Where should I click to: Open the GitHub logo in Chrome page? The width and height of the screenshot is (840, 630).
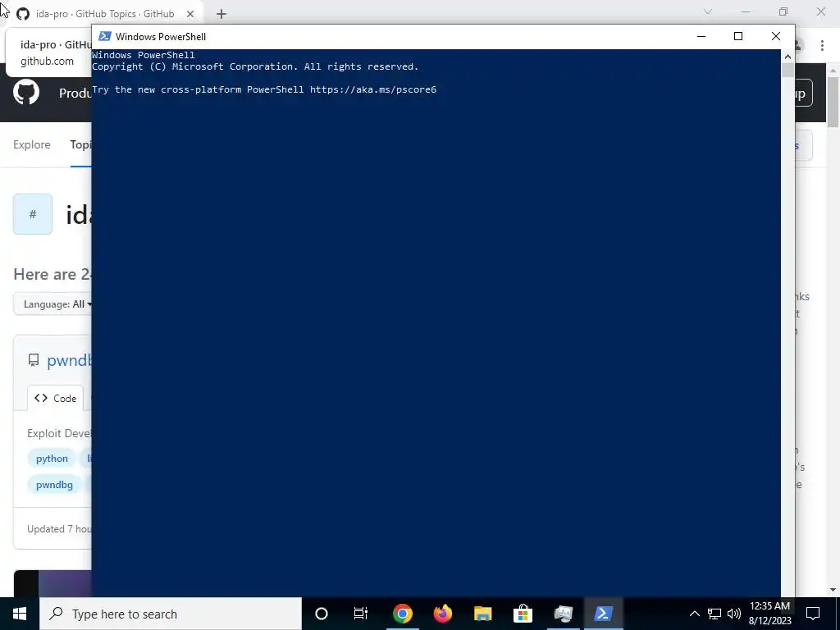coord(26,92)
